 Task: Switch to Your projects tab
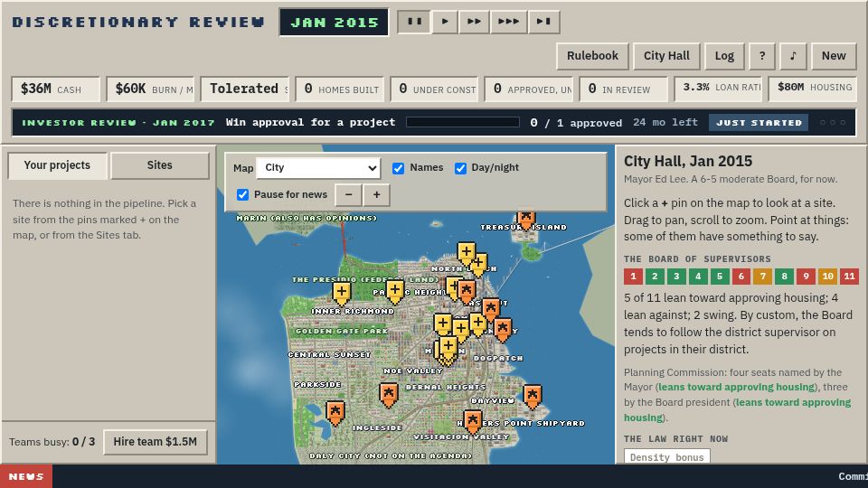coord(57,165)
